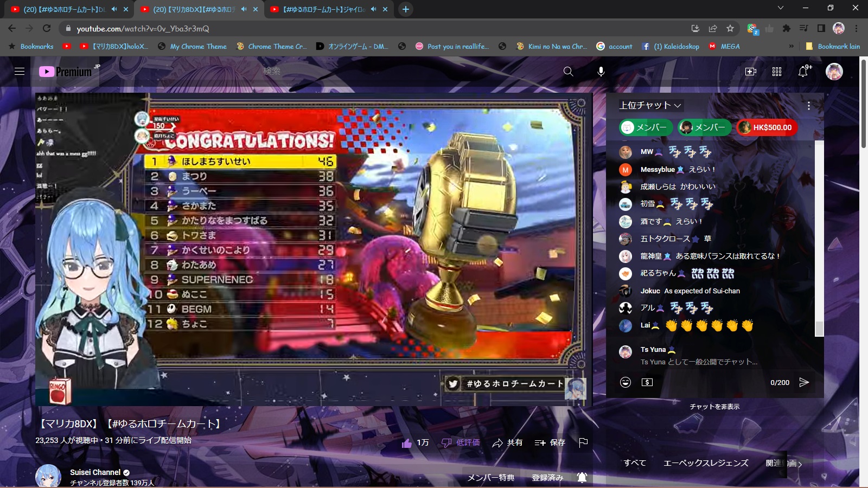This screenshot has width=868, height=488.
Task: Open the YouTube apps grid icon
Action: coord(777,71)
